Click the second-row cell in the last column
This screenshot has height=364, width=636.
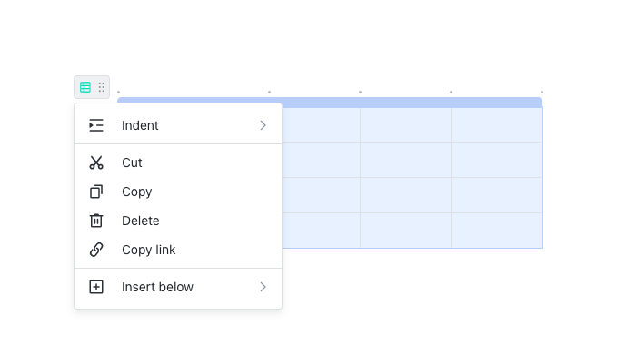click(x=496, y=160)
